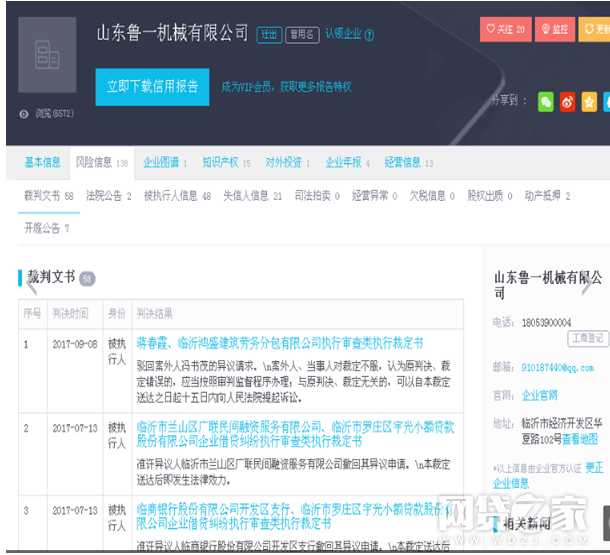Click the 58 count badge beside 裁判文书
This screenshot has height=555, width=610.
click(x=87, y=278)
